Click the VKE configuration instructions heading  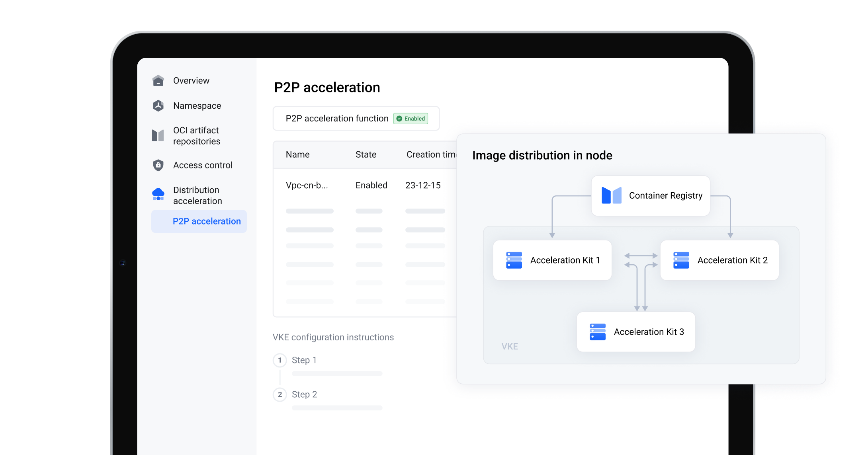point(333,337)
